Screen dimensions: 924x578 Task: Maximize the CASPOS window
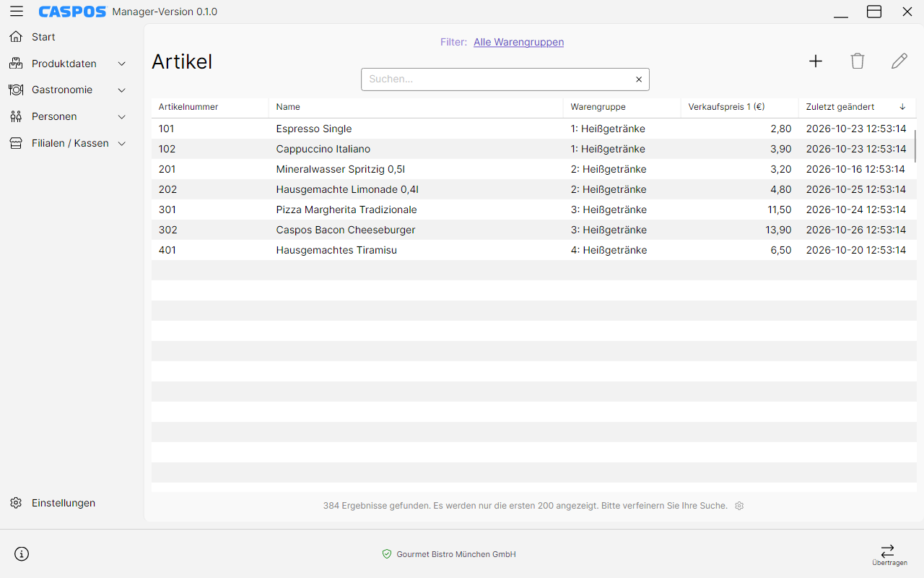pyautogui.click(x=874, y=12)
